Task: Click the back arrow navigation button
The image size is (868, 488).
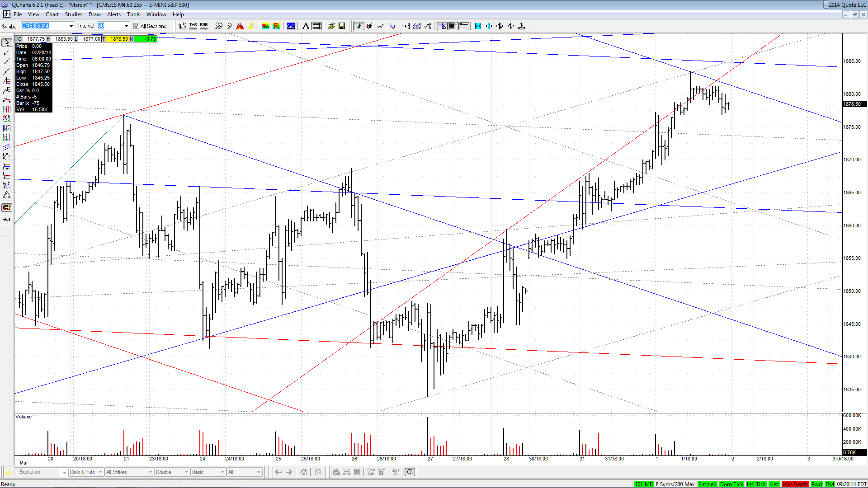Action: (x=278, y=472)
